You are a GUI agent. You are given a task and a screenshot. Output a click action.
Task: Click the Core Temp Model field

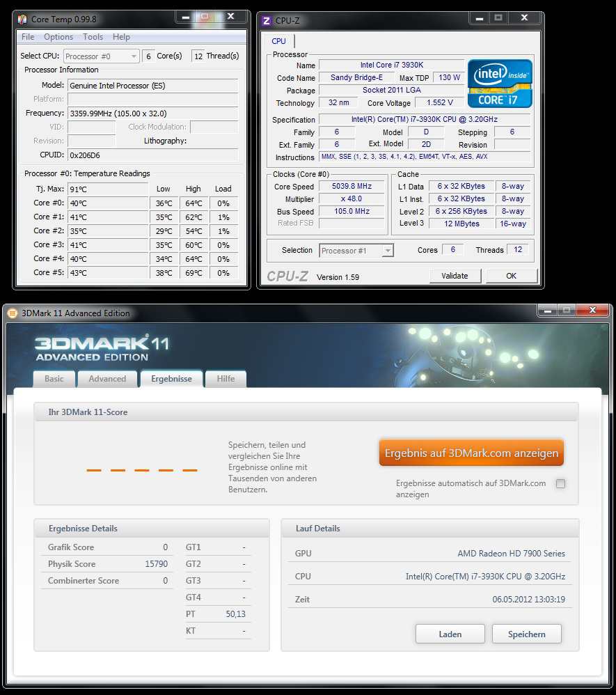[x=153, y=86]
